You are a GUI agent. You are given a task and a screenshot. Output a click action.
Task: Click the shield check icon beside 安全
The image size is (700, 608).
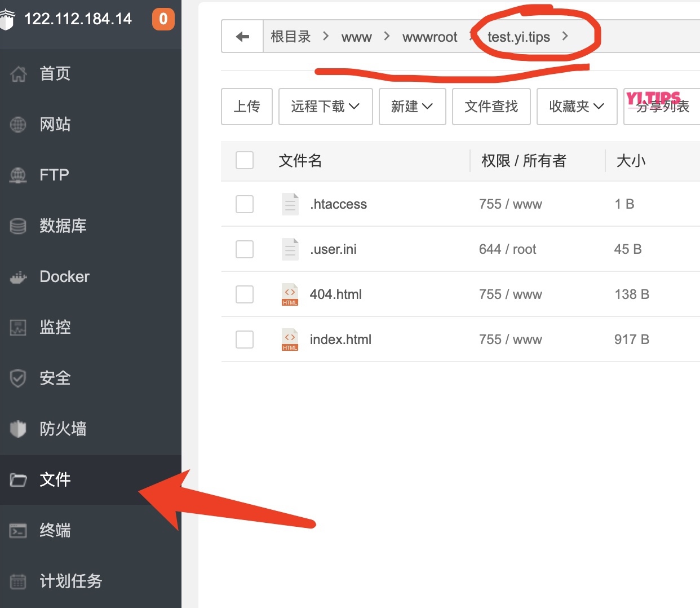click(x=18, y=378)
